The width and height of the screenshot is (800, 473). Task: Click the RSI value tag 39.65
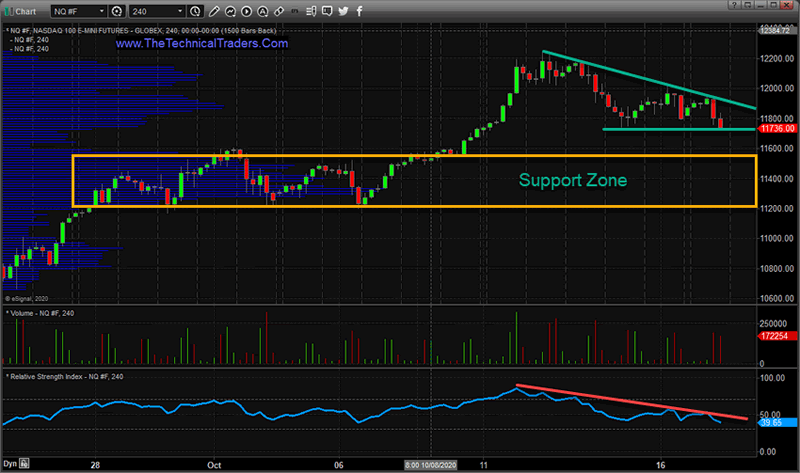point(777,422)
